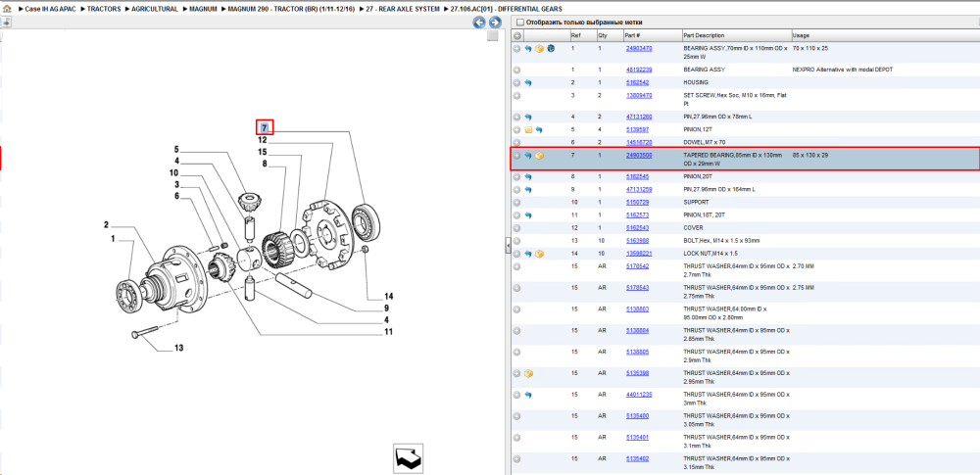Image resolution: width=980 pixels, height=475 pixels.
Task: Click the blue arrow icon for PIN 47131260
Action: [x=528, y=117]
